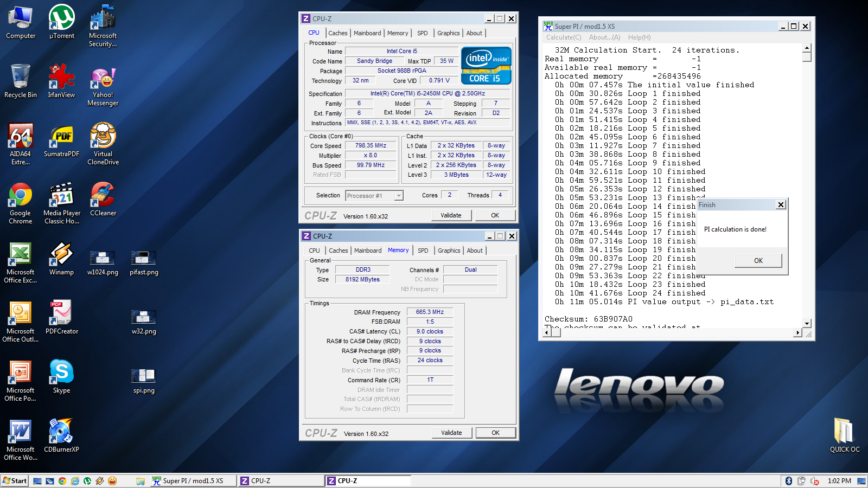
Task: Click the Start button
Action: (x=15, y=480)
